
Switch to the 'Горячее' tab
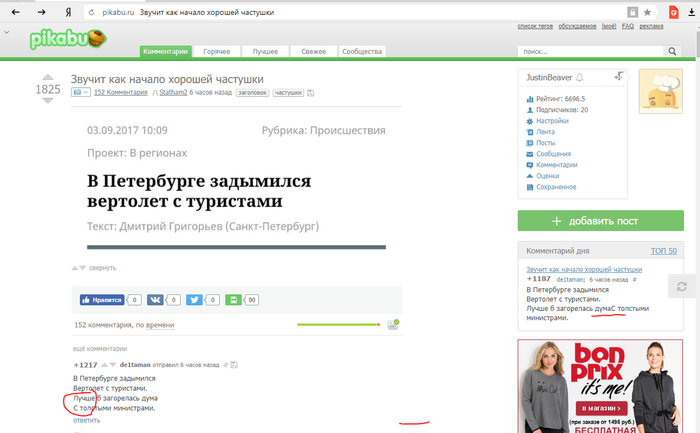coord(217,51)
